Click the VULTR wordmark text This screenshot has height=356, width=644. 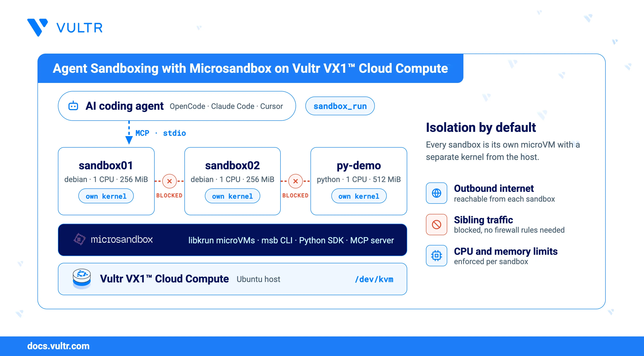pyautogui.click(x=79, y=28)
